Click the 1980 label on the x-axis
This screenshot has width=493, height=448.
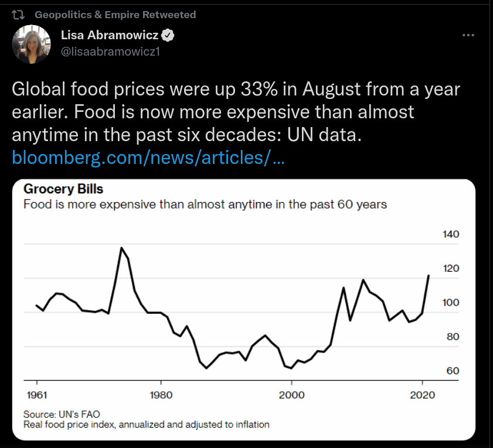161,395
